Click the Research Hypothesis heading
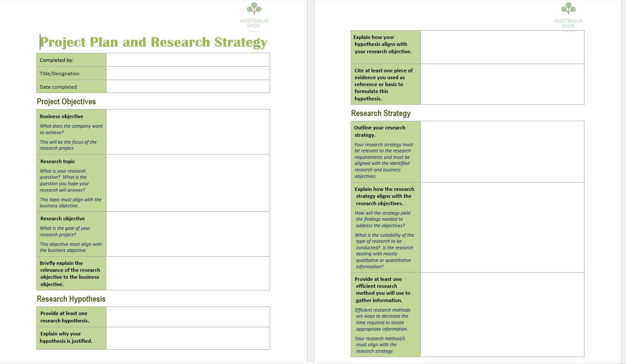The width and height of the screenshot is (626, 364). (71, 299)
